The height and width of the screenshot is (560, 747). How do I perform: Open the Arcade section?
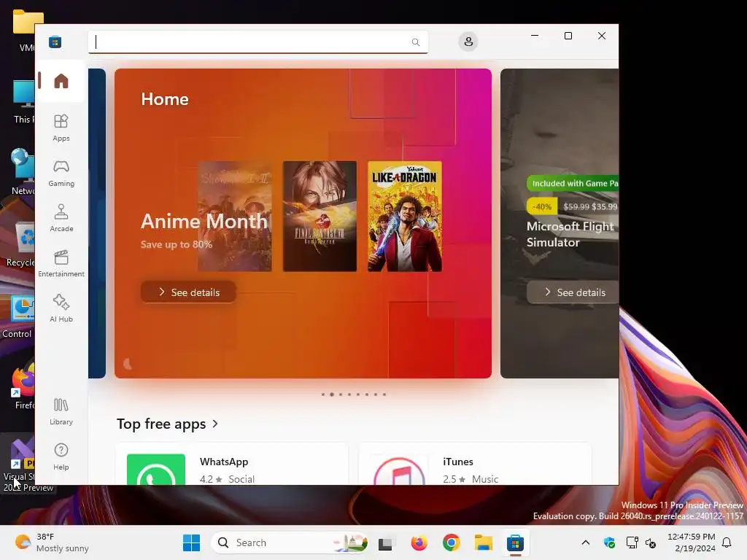pyautogui.click(x=61, y=218)
